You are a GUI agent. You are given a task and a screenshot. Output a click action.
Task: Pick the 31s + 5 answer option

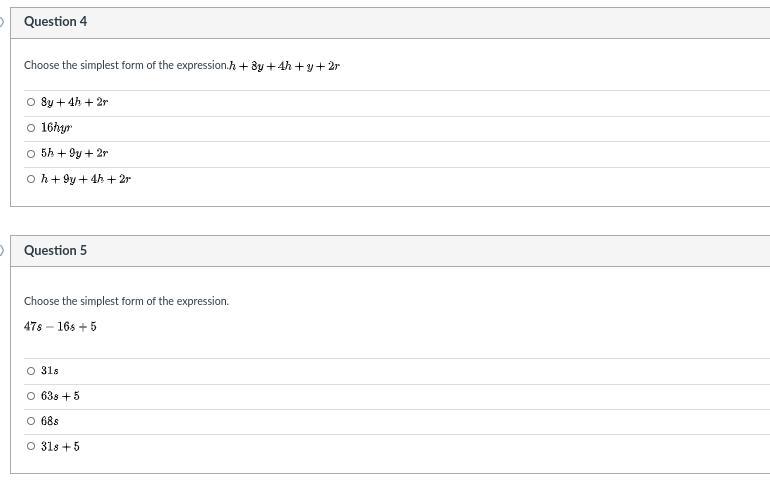(31, 446)
